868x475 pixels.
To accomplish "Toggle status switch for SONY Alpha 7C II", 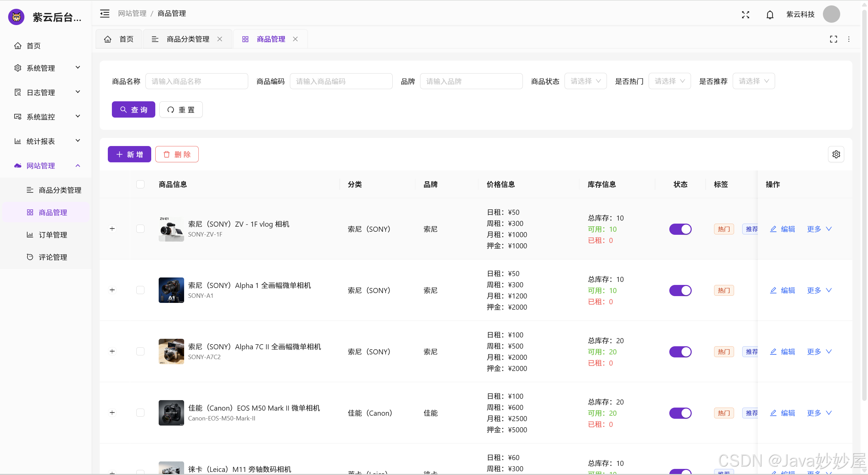I will (x=680, y=352).
